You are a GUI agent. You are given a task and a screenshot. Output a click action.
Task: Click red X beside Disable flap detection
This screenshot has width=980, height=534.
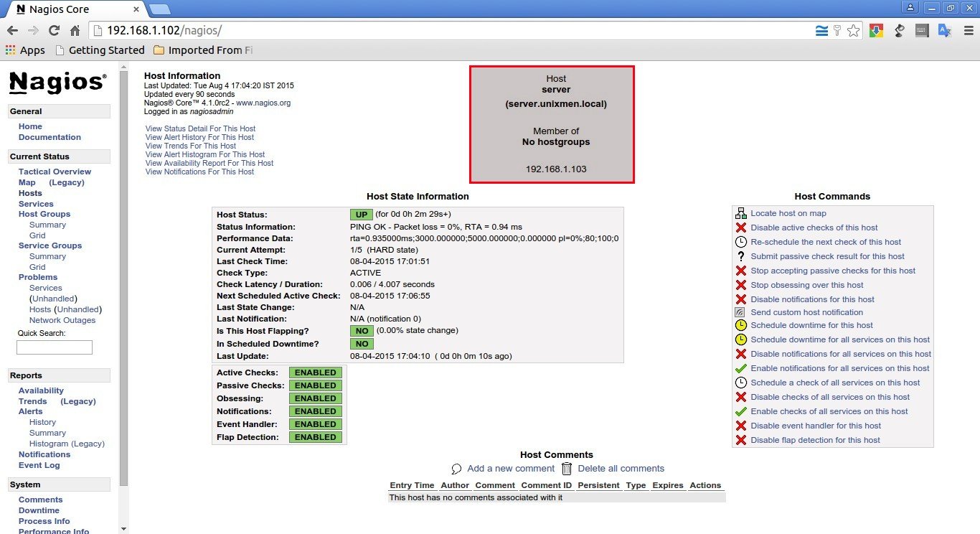tap(741, 440)
